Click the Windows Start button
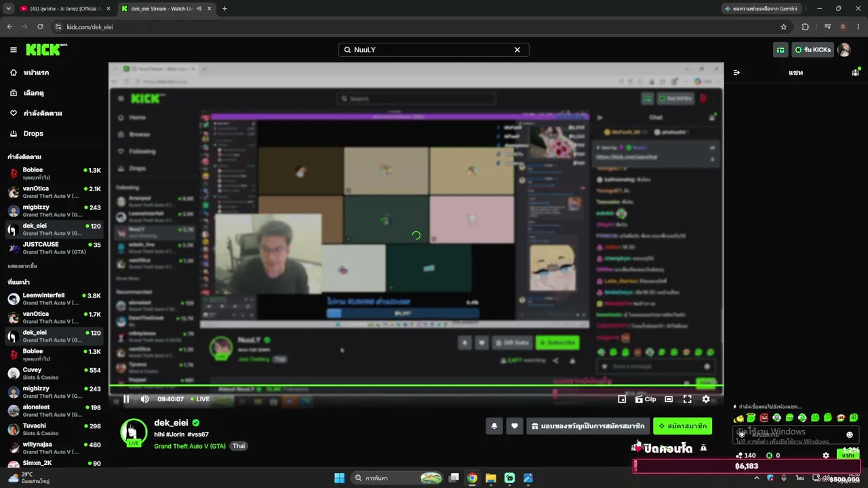 point(339,478)
